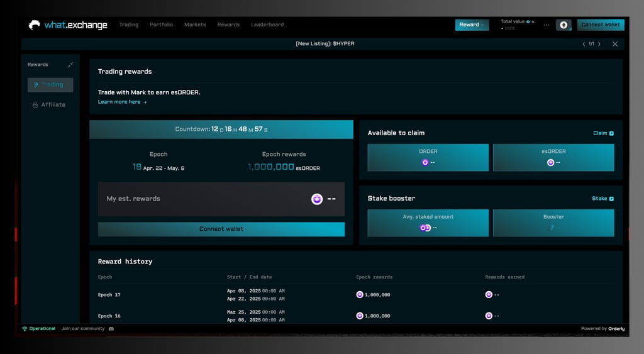Click the esORDER token icon in Available to claim
Viewport: 644px width, 354px height.
pyautogui.click(x=551, y=163)
